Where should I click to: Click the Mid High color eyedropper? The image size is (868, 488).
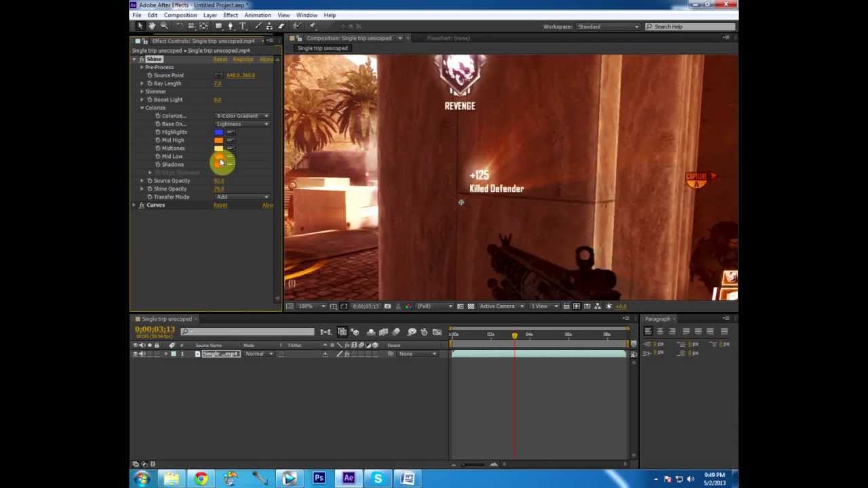(231, 140)
